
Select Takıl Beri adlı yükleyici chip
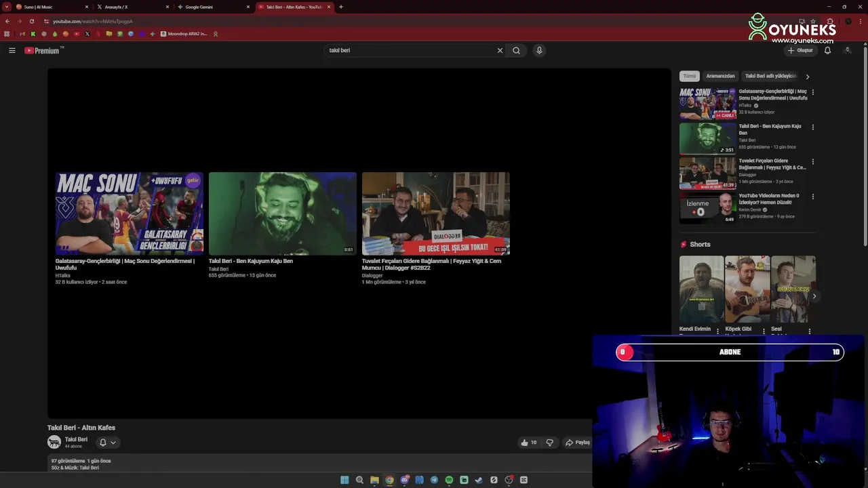(770, 76)
